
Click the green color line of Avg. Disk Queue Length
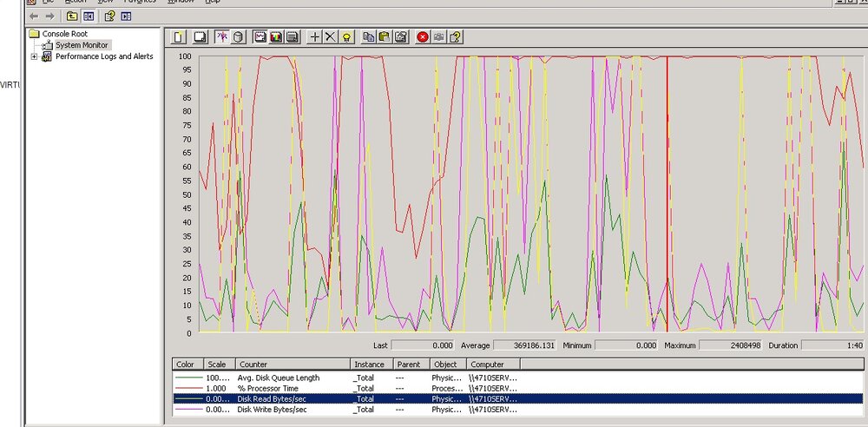click(187, 378)
